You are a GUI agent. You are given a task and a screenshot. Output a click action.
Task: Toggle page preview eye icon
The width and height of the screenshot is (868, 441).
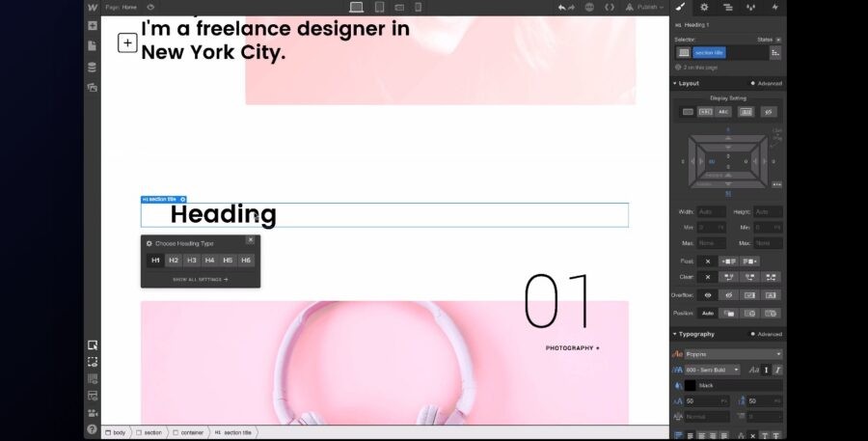[x=150, y=7]
